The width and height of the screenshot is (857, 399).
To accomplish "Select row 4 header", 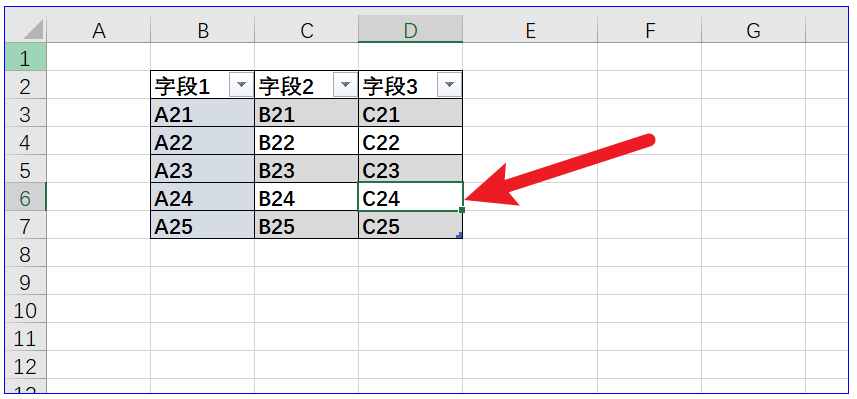I will 25,141.
